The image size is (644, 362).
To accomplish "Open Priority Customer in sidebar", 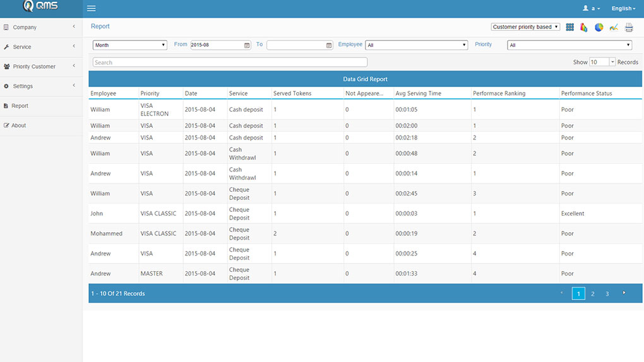I will click(x=41, y=66).
